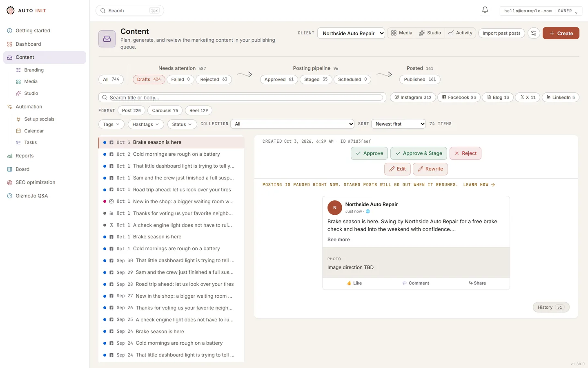Click the Rewrite button
The width and height of the screenshot is (588, 368).
[x=430, y=169]
